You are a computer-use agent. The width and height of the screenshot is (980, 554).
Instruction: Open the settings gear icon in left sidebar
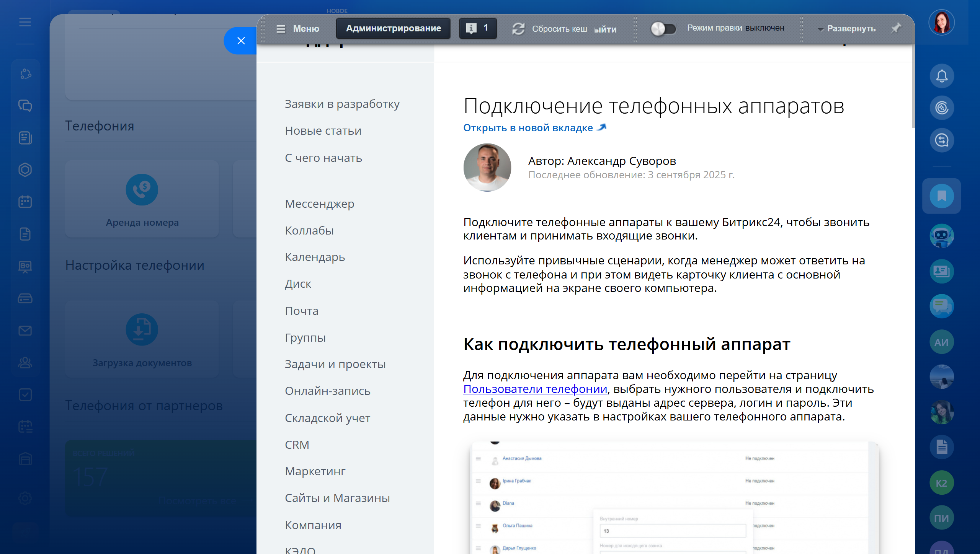(x=25, y=498)
